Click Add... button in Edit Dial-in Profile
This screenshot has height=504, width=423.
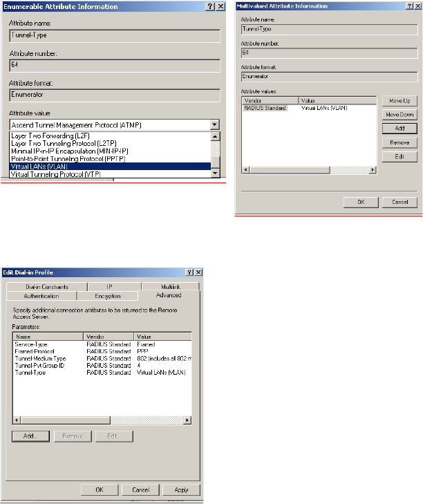coord(30,436)
